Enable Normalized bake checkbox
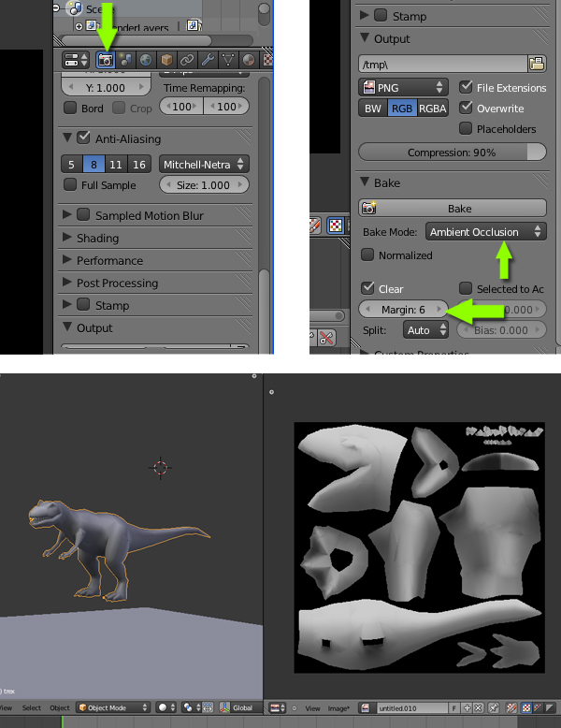Screen dimensions: 561x728 point(367,255)
